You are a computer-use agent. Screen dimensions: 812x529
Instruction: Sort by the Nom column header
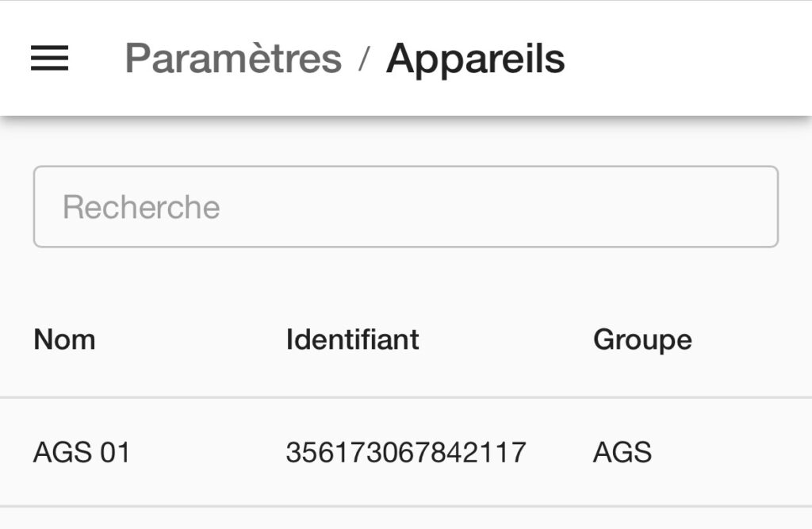pos(64,339)
